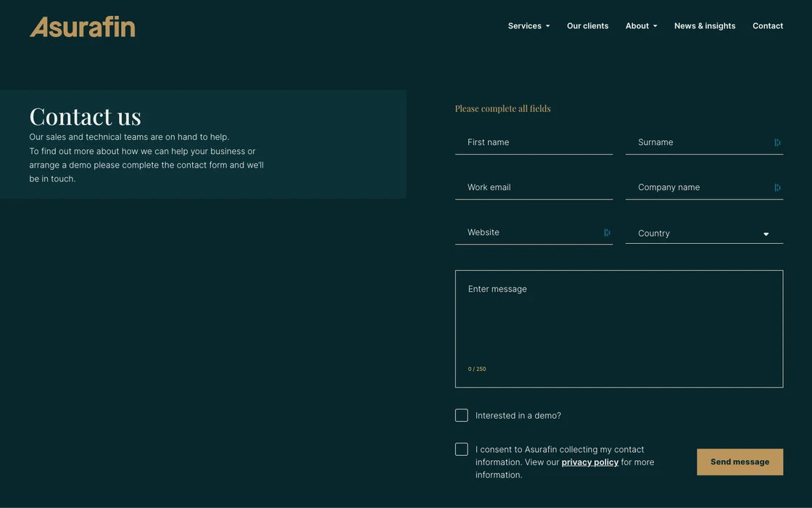Image resolution: width=812 pixels, height=508 pixels.
Task: Tick the Interested in a demo checkbox
Action: point(461,415)
